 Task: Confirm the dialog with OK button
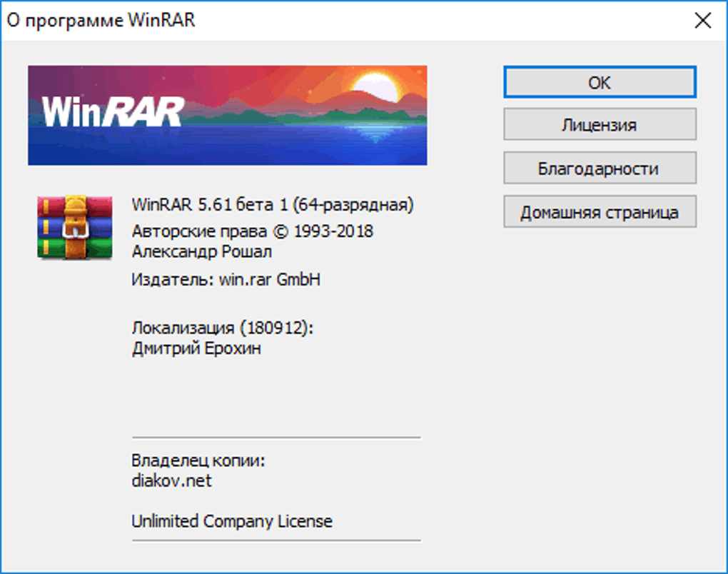600,82
